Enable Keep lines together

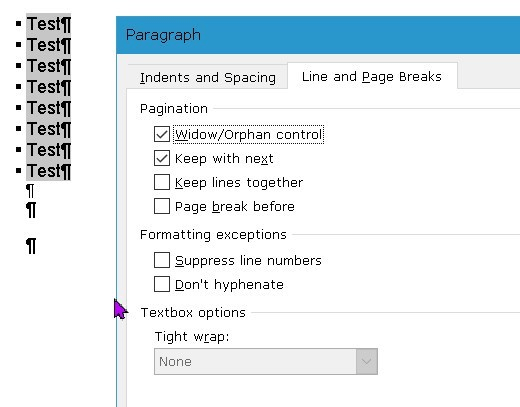[162, 182]
